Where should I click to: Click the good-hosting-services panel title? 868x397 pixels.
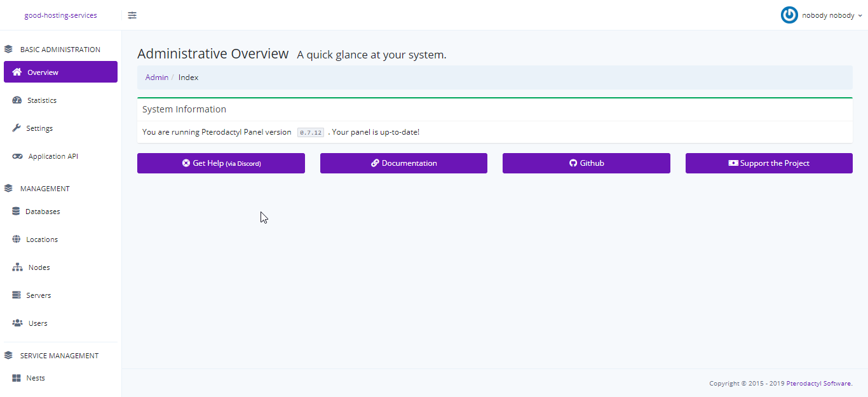(61, 15)
